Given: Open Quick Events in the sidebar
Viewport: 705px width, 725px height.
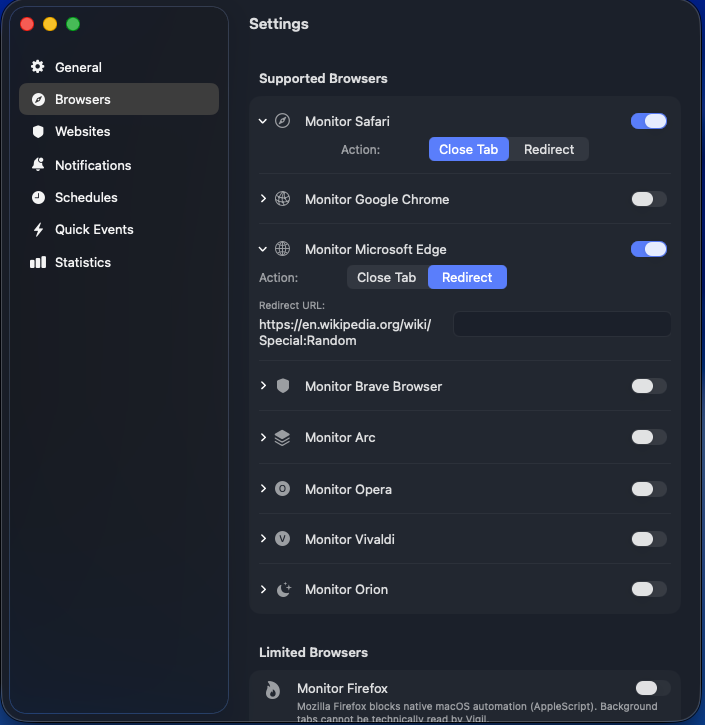Looking at the screenshot, I should point(119,229).
